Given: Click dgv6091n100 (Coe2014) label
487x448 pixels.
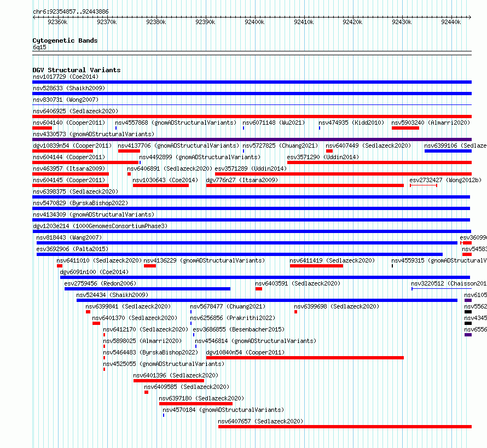Looking at the screenshot, I should tap(94, 272).
